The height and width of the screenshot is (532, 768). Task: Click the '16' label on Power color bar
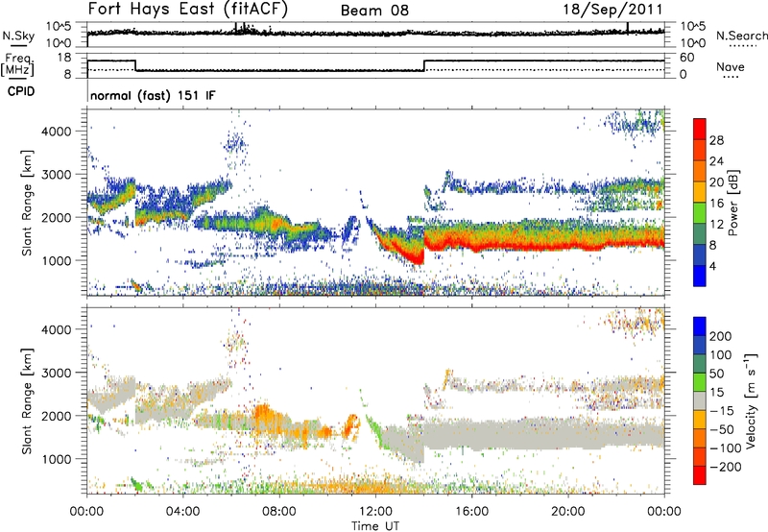(x=716, y=204)
